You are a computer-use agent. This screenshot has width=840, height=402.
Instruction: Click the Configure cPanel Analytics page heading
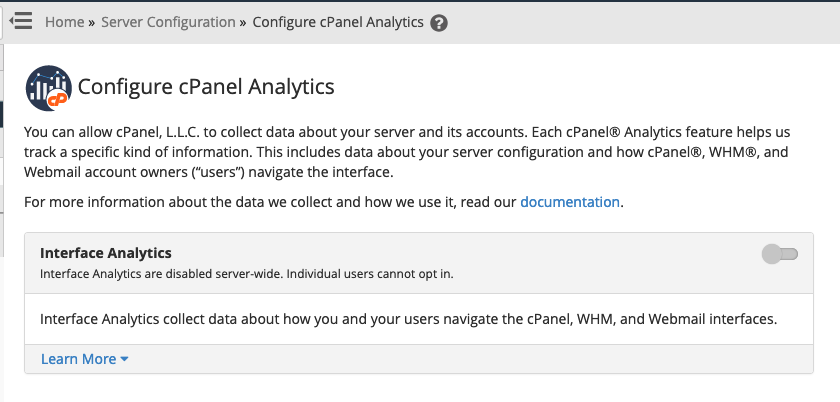point(206,87)
